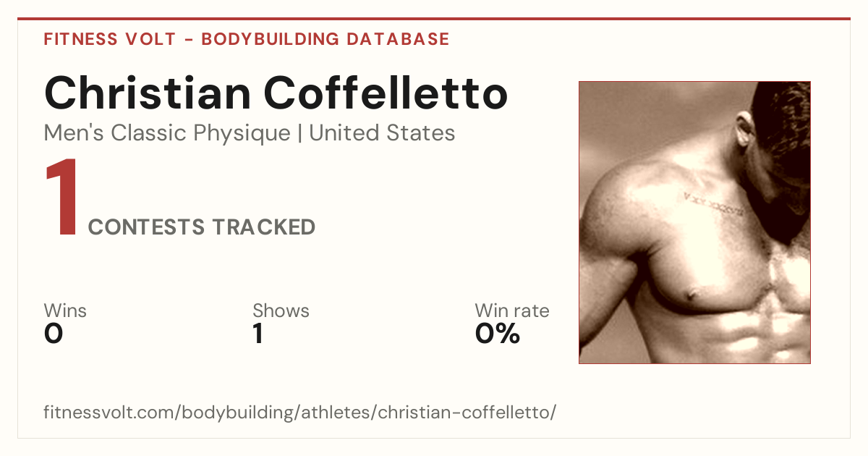Click the Wins stat label
The height and width of the screenshot is (456, 868).
[x=65, y=311]
